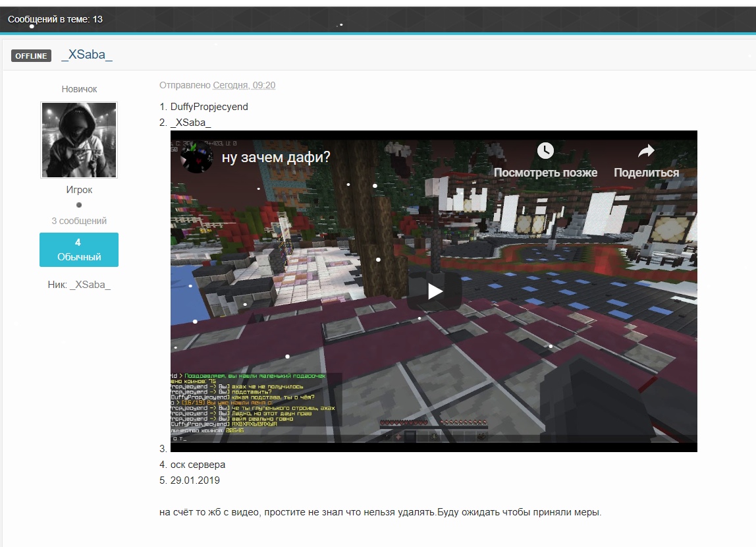The image size is (756, 547).
Task: Select the "Игрок" group label
Action: click(x=79, y=190)
